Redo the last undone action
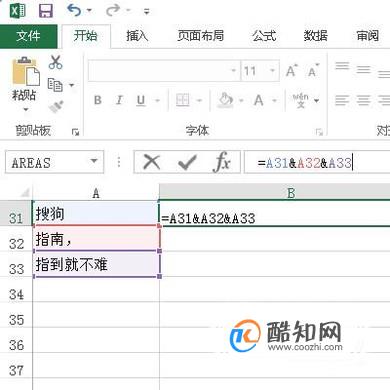Image resolution: width=390 pixels, height=390 pixels. (x=113, y=10)
